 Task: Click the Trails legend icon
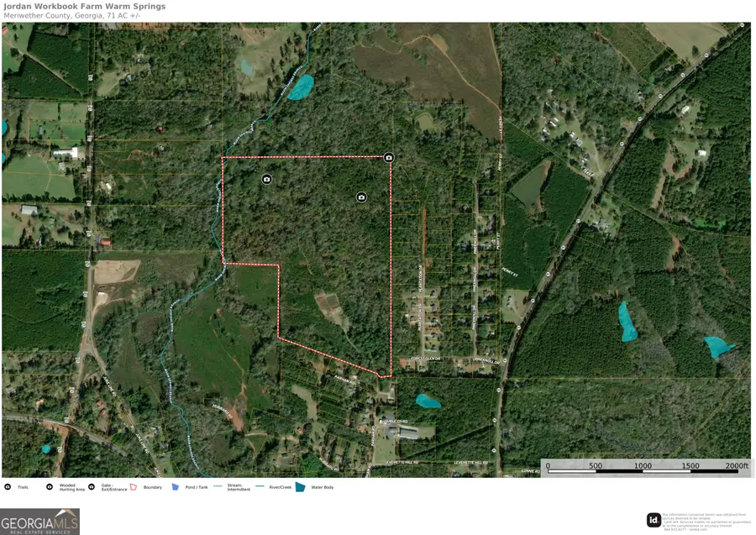tap(8, 486)
